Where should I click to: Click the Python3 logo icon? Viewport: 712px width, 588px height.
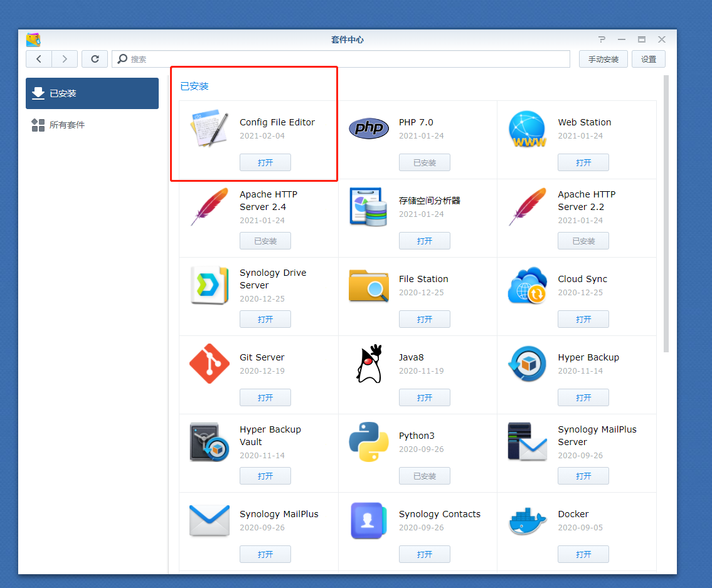click(369, 442)
